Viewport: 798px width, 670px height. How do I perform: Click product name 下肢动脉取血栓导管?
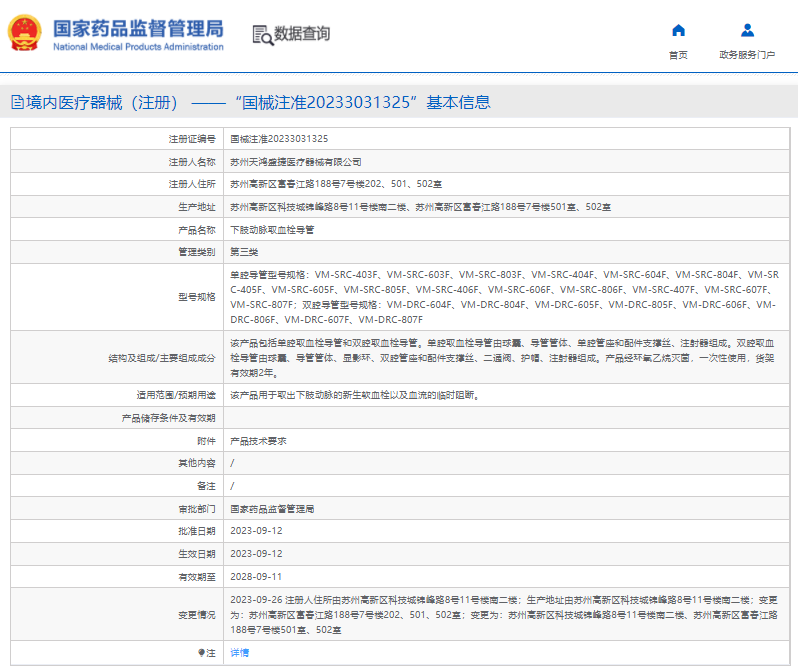[272, 230]
